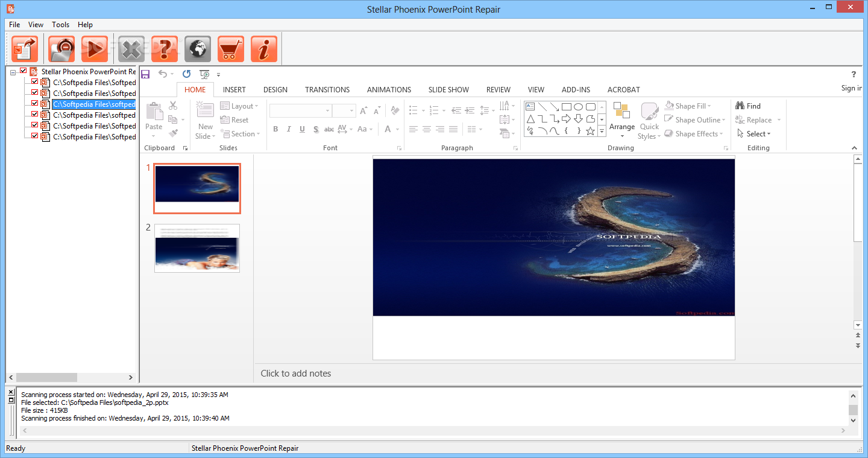Click the Paste button
This screenshot has height=458, width=868.
[154, 119]
